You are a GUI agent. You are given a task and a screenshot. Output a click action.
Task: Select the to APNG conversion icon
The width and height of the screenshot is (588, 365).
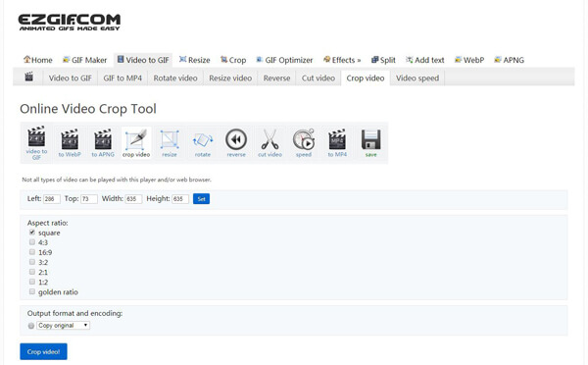(103, 142)
